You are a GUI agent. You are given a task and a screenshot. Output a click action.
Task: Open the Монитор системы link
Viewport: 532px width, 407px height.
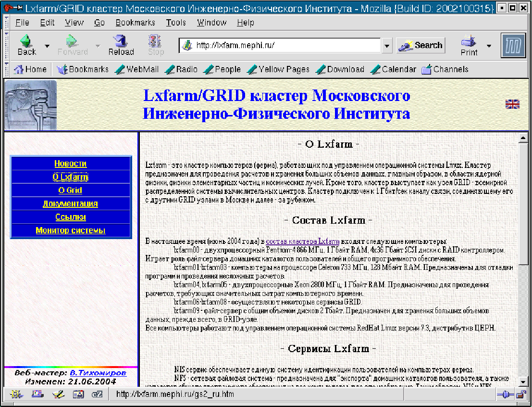click(x=71, y=230)
